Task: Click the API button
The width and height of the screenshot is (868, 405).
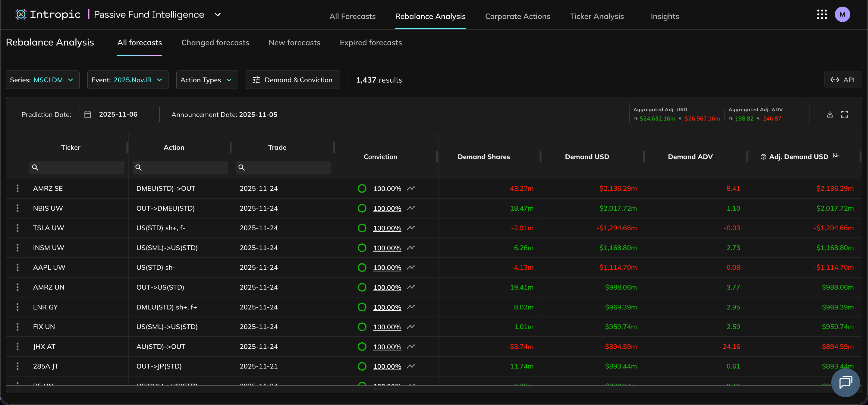Action: pyautogui.click(x=843, y=80)
